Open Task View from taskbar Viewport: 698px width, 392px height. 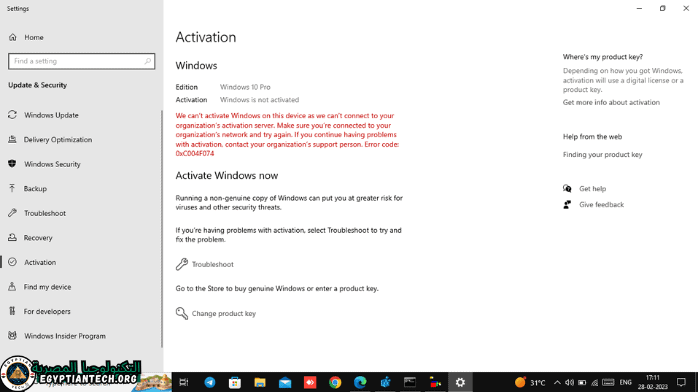coord(184,382)
